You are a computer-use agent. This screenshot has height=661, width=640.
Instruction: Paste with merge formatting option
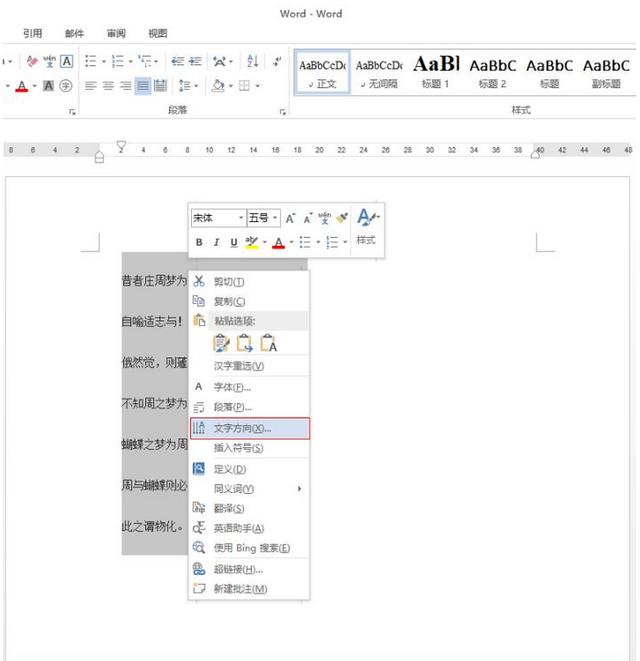coord(245,343)
